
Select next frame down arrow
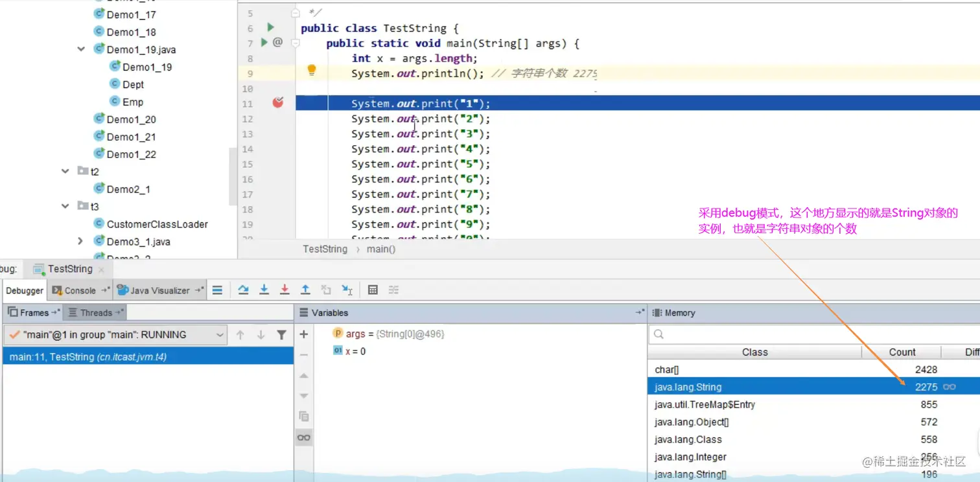tap(261, 335)
